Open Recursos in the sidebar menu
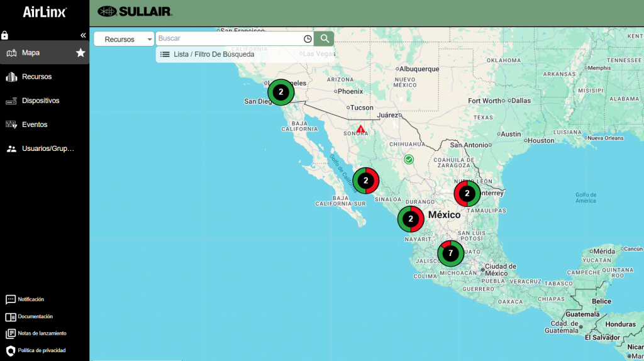Image resolution: width=644 pixels, height=361 pixels. click(x=36, y=77)
